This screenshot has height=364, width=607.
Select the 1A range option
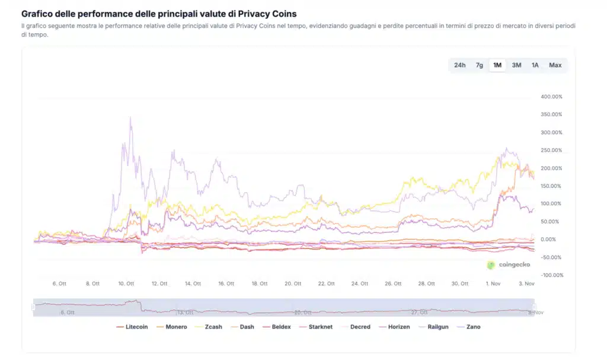click(535, 65)
